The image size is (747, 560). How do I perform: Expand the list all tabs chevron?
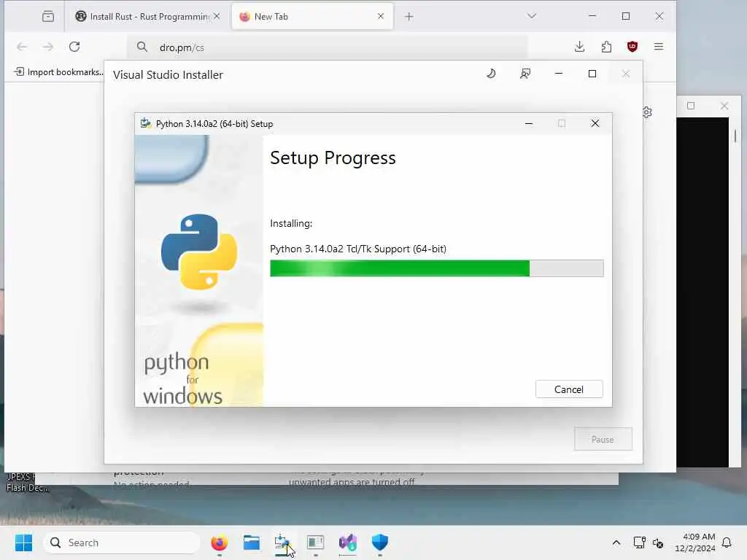532,16
